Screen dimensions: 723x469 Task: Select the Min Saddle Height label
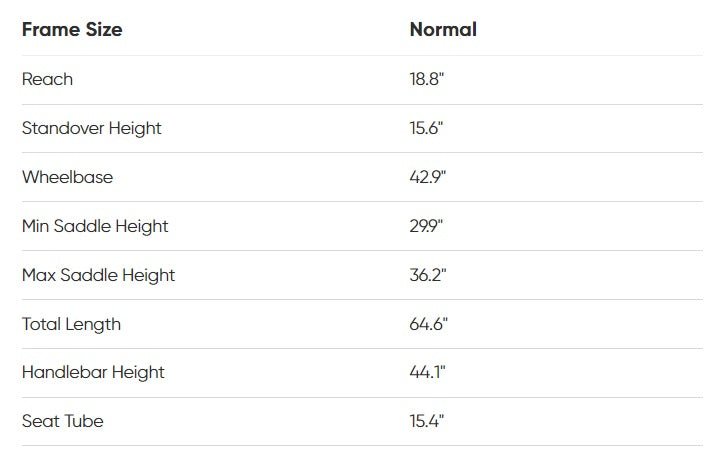(x=95, y=226)
